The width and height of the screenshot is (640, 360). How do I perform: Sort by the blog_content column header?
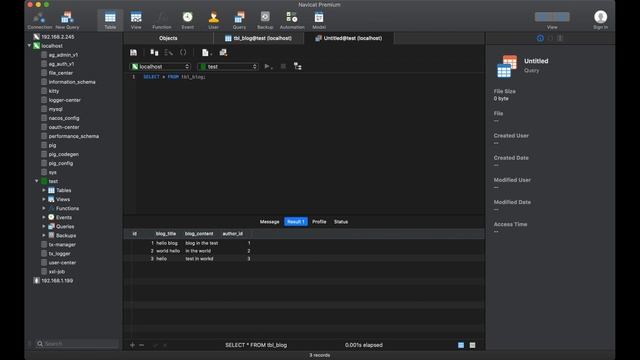[199, 234]
